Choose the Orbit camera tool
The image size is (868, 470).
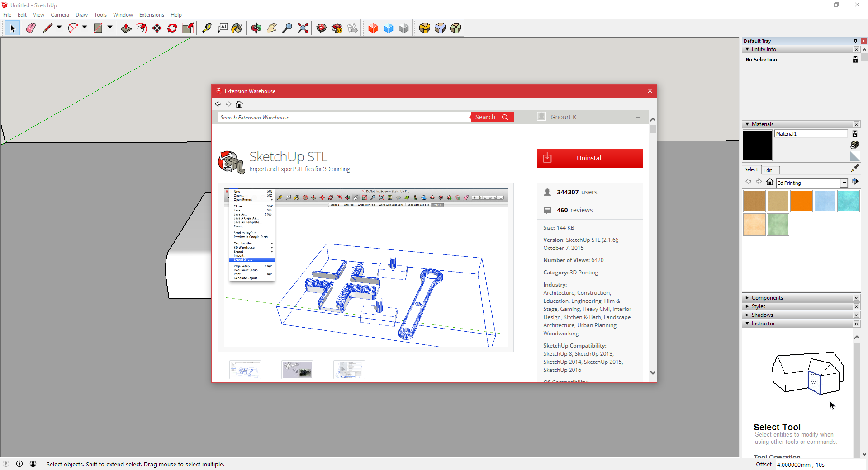(256, 28)
